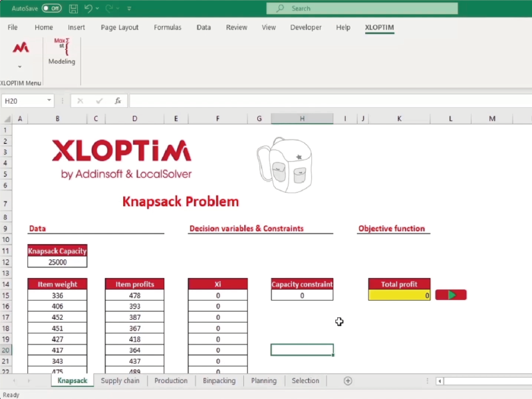Click the Capacity constraint value cell
This screenshot has width=532, height=399.
click(302, 295)
